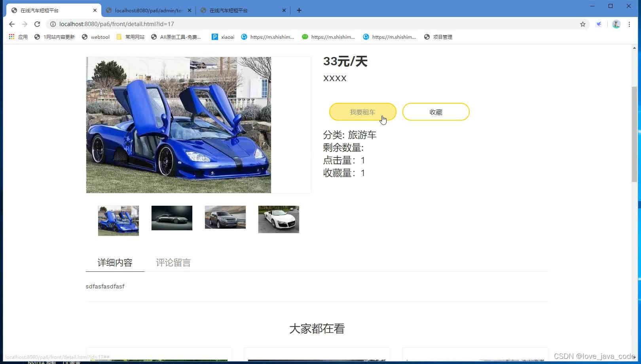Open the 详细内容 tab
Viewport: 641px width, 364px height.
115,263
